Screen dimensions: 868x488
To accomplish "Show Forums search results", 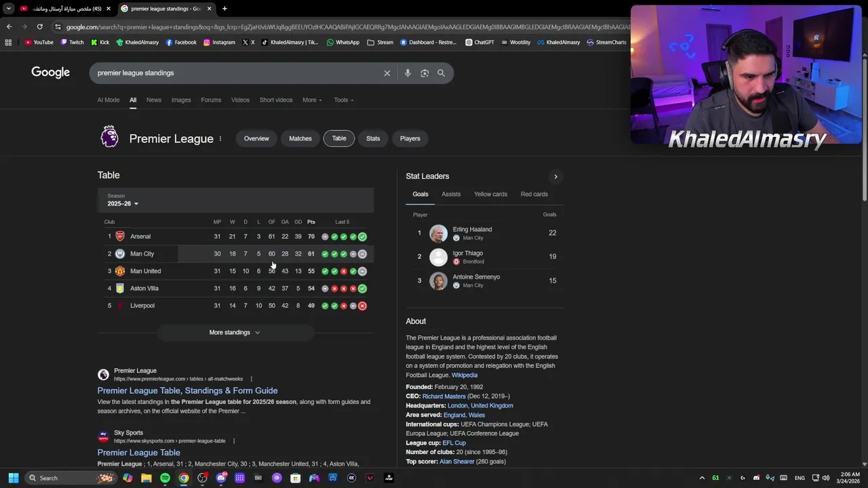I will (211, 100).
